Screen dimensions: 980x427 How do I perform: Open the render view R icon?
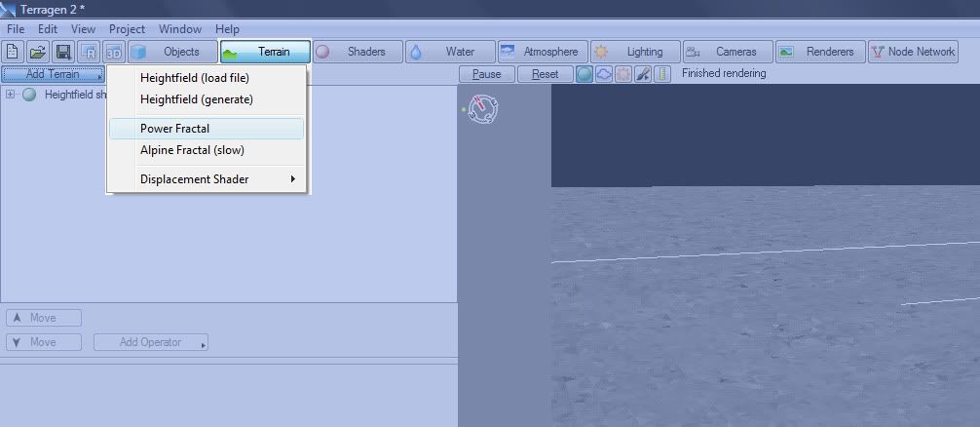click(89, 52)
